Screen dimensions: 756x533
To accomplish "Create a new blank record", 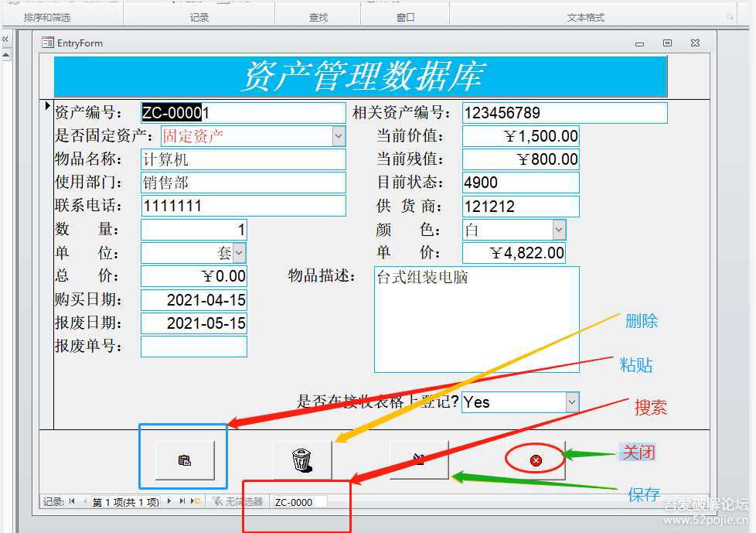I will (x=196, y=501).
